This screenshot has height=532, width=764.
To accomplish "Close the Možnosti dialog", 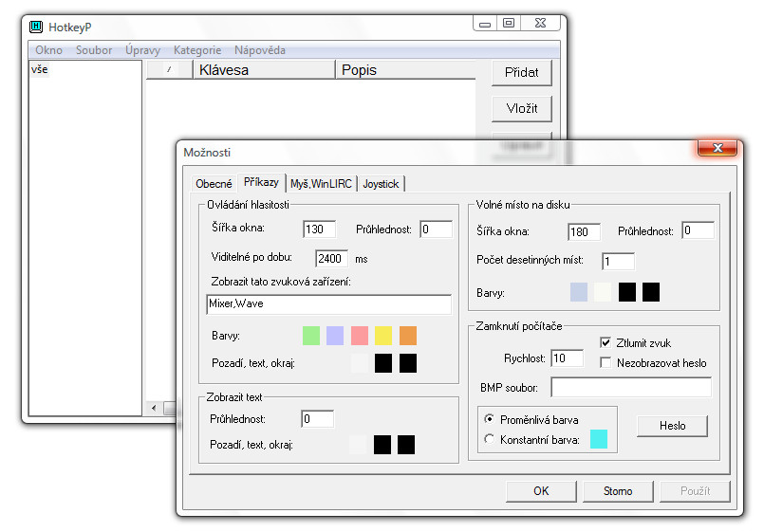I will click(x=717, y=148).
